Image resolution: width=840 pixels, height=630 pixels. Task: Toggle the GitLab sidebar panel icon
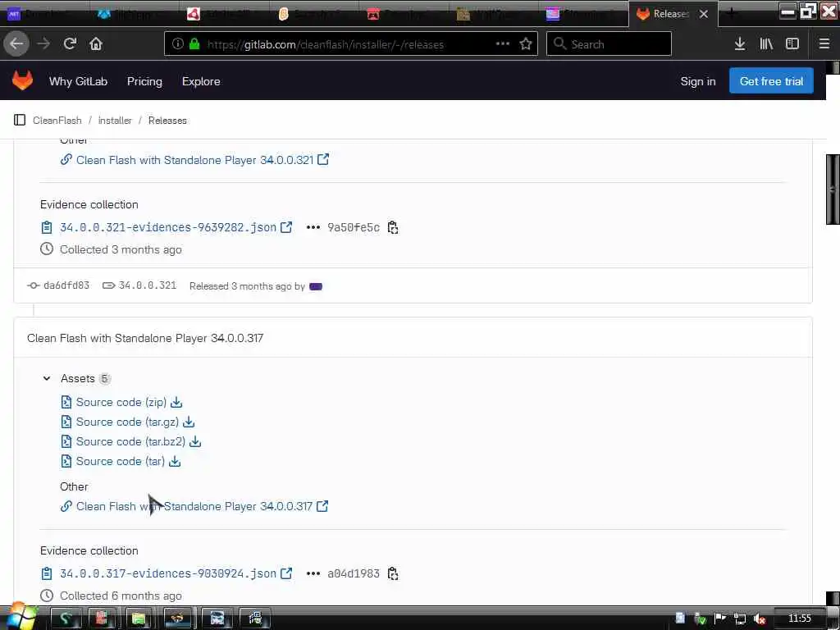coord(20,120)
